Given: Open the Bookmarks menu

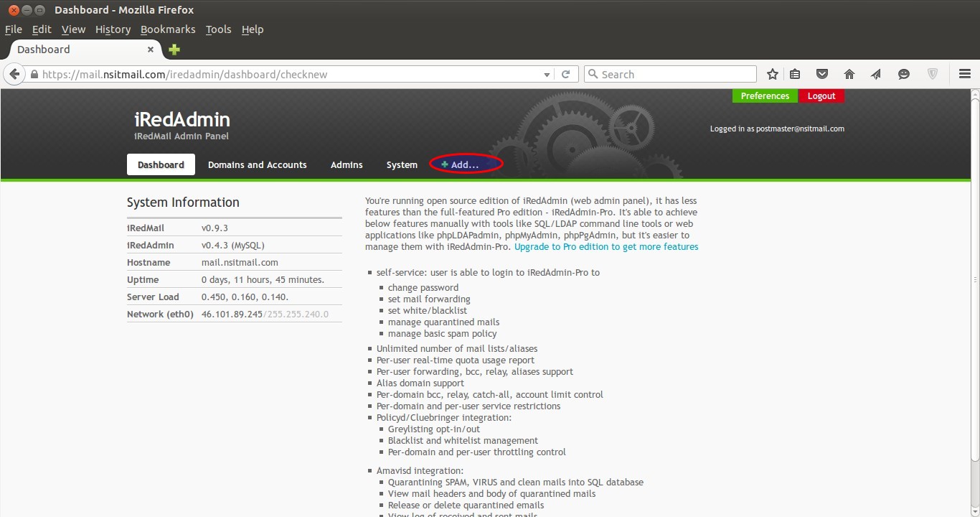Looking at the screenshot, I should coord(168,29).
